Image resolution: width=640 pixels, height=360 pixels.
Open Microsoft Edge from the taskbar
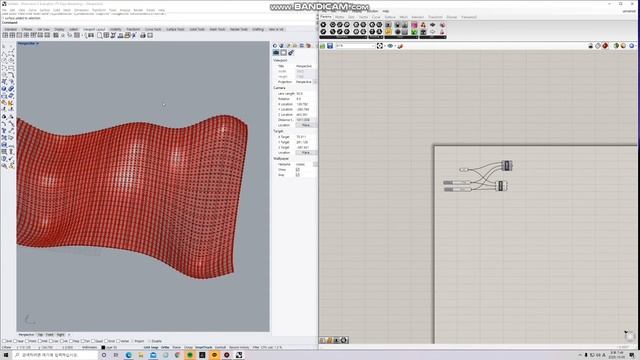(129, 355)
